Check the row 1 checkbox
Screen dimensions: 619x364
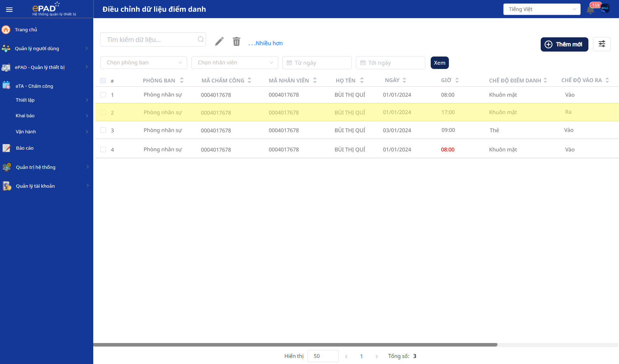coord(103,95)
